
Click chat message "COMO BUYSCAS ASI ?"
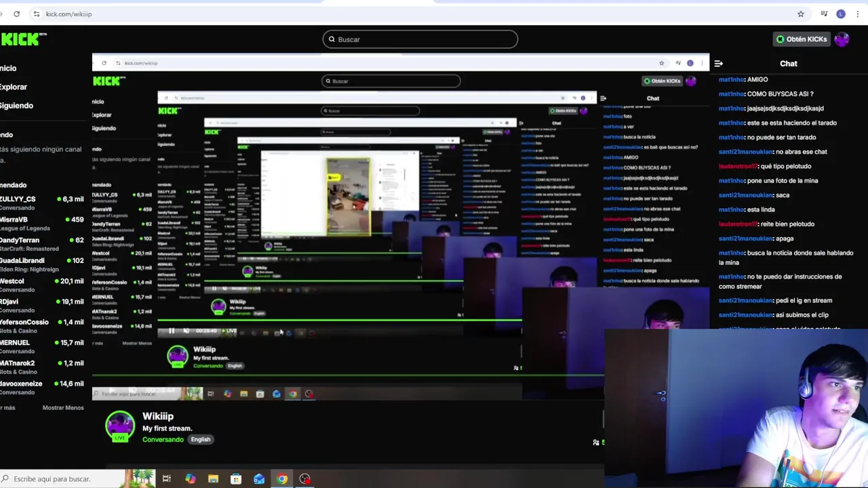(780, 94)
